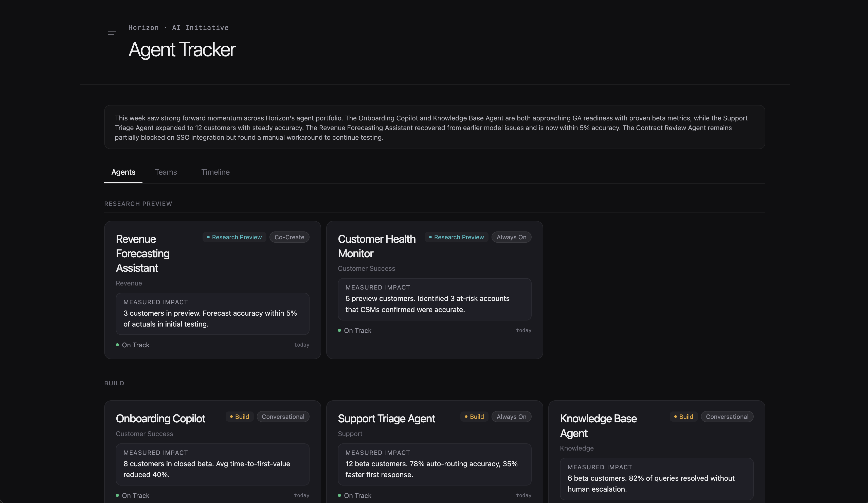The height and width of the screenshot is (503, 868).
Task: Click Research Preview badge on Revenue Forecasting
Action: (x=234, y=237)
